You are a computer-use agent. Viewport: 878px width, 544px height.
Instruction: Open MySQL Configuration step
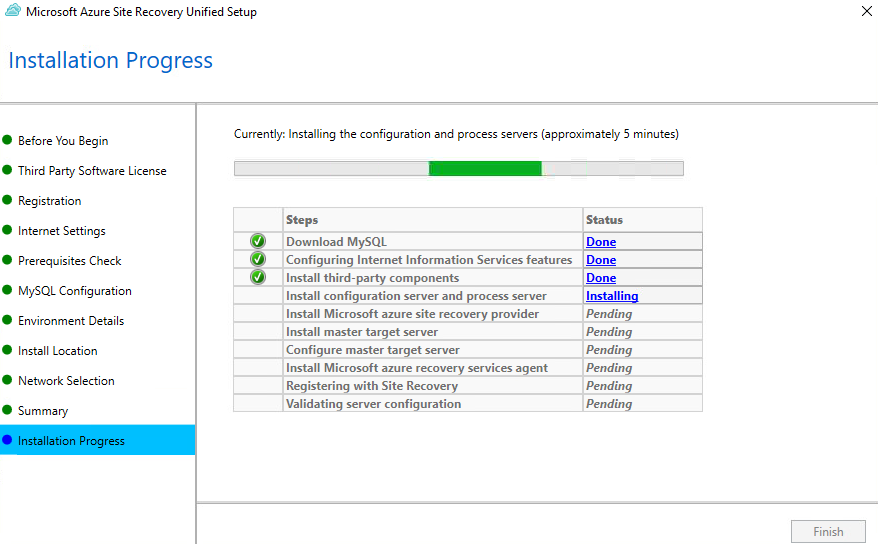point(74,291)
